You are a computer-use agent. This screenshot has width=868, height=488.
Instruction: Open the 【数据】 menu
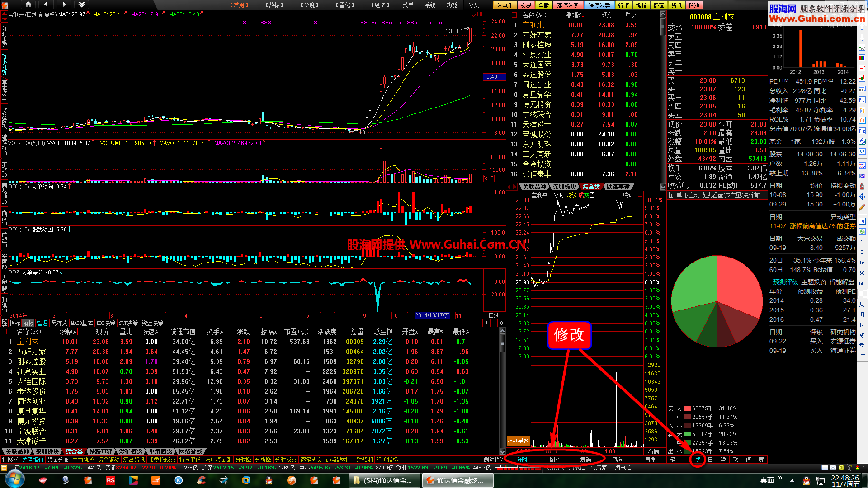(x=274, y=5)
